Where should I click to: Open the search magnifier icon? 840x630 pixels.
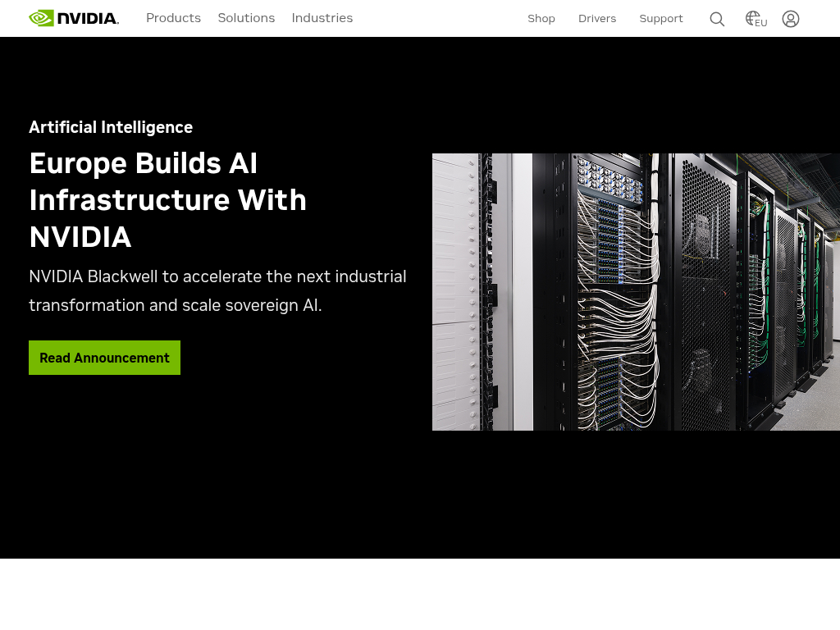coord(717,20)
